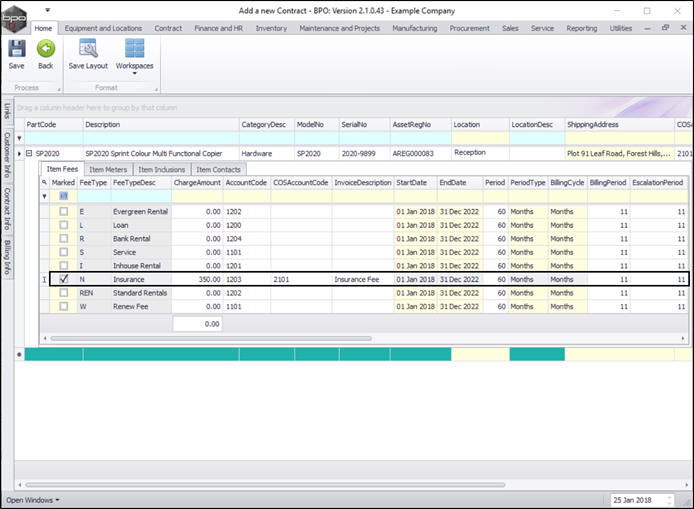Screen dimensions: 694x509
Task: Uncheck the Insurance fee Marked checkbox
Action: [x=64, y=280]
